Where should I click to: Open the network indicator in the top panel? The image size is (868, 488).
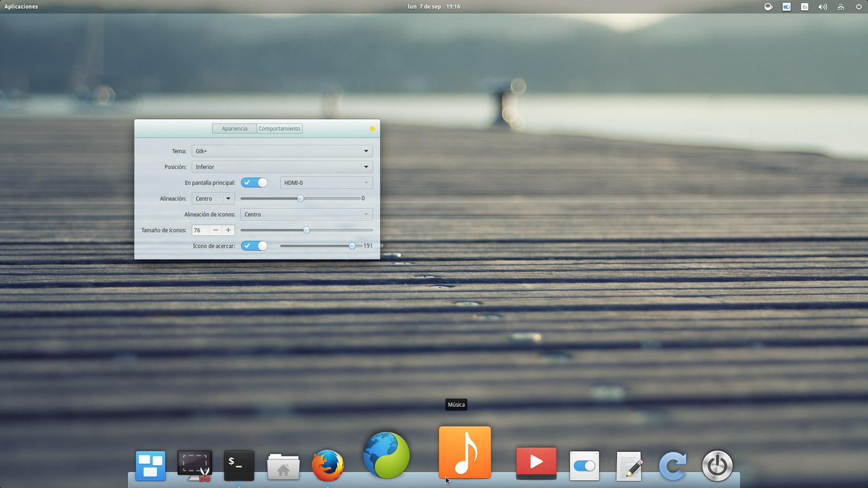point(841,7)
